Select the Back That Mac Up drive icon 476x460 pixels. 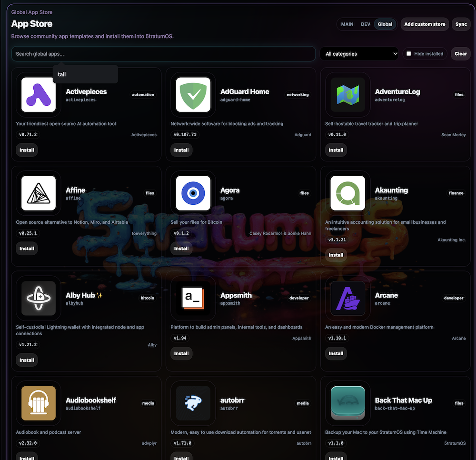click(x=347, y=403)
